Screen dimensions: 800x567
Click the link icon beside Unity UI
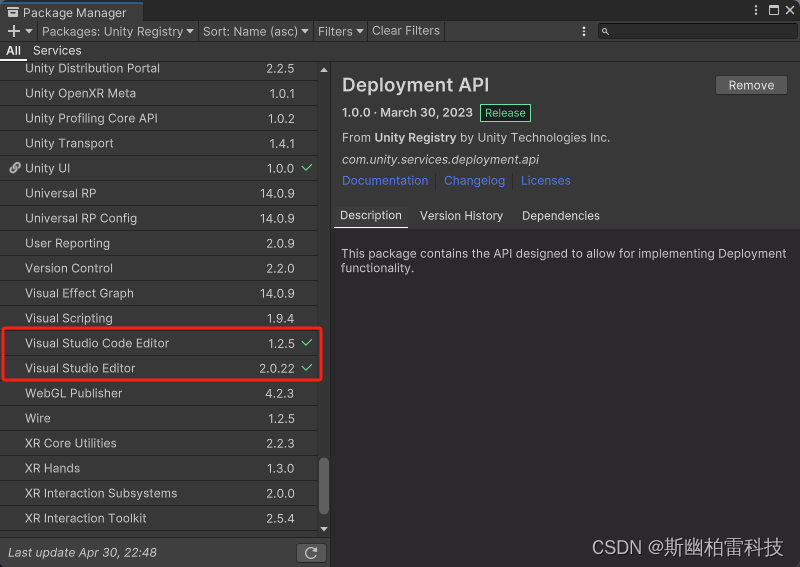(x=15, y=168)
